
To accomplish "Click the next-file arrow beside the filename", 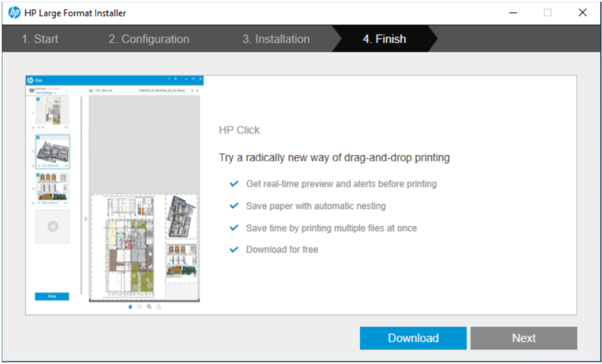I will pyautogui.click(x=197, y=90).
